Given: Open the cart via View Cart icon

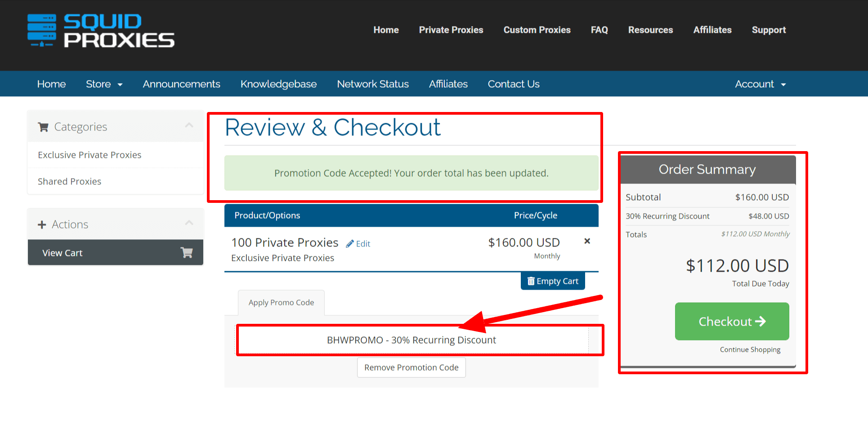Looking at the screenshot, I should coord(186,252).
